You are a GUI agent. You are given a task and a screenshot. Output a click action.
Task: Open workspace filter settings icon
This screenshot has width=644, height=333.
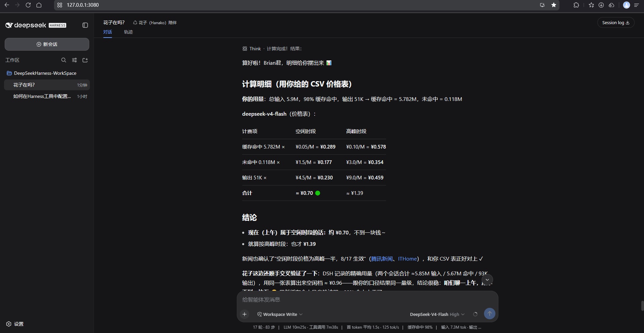click(x=74, y=60)
